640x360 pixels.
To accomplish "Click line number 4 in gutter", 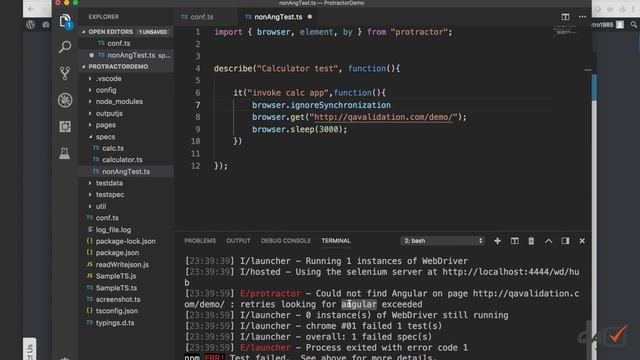I will 198,69.
